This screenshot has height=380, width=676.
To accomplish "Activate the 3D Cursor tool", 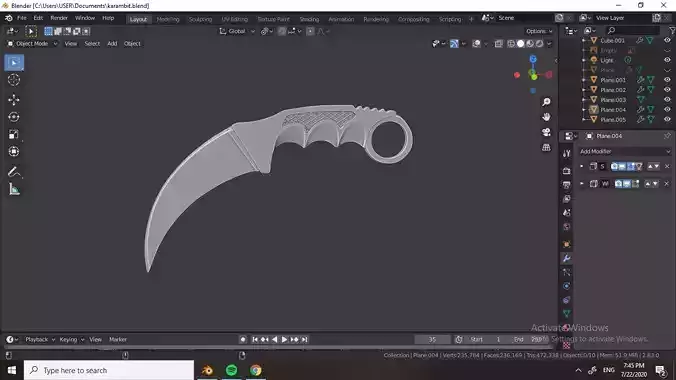I will tap(14, 80).
